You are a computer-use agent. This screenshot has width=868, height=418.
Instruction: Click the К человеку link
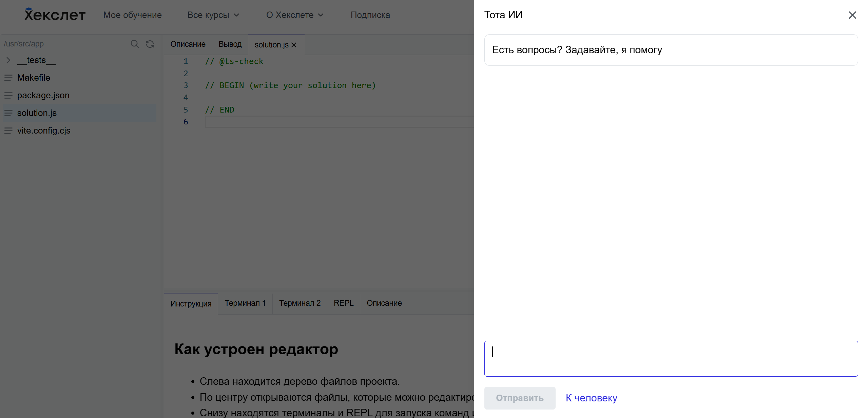591,398
